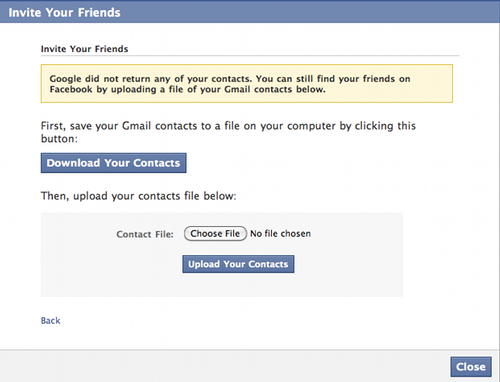Click the No file chosen text
Image resolution: width=500 pixels, height=382 pixels.
click(x=280, y=234)
